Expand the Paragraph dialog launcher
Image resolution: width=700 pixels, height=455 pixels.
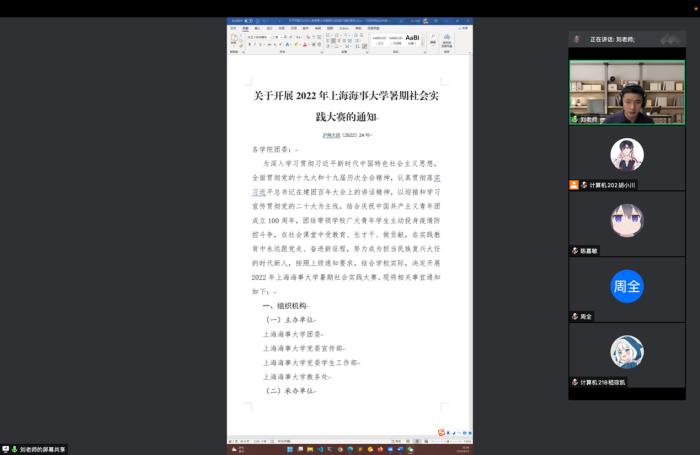click(367, 52)
